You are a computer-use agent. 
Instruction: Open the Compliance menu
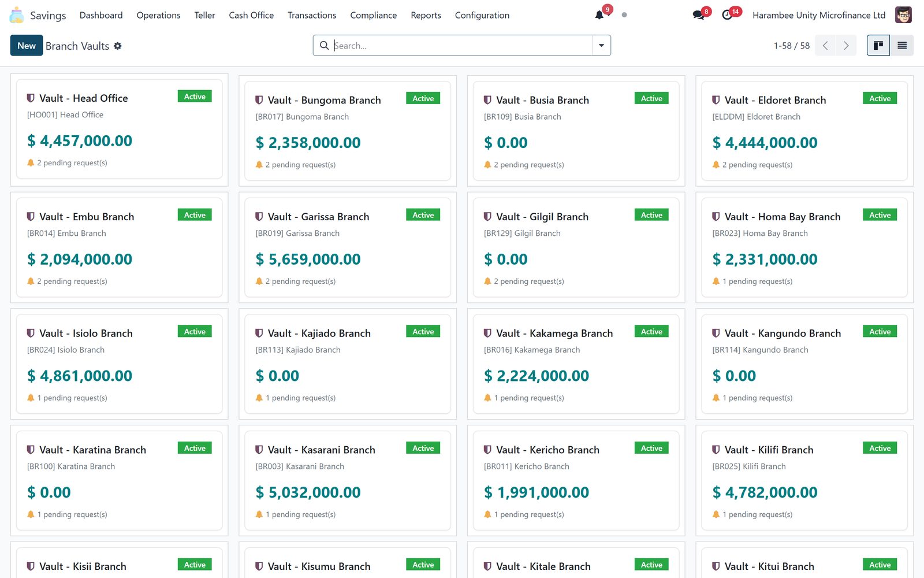[373, 15]
